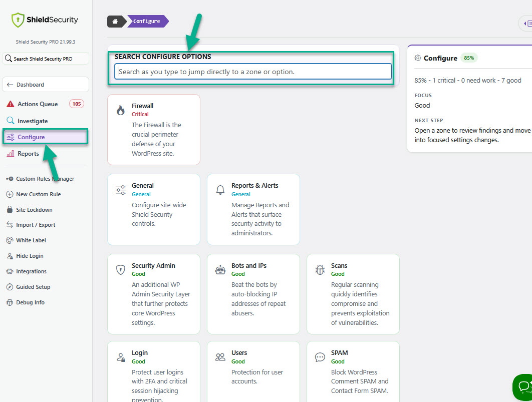The width and height of the screenshot is (532, 402).
Task: Click the Debug Info bug icon
Action: click(10, 302)
